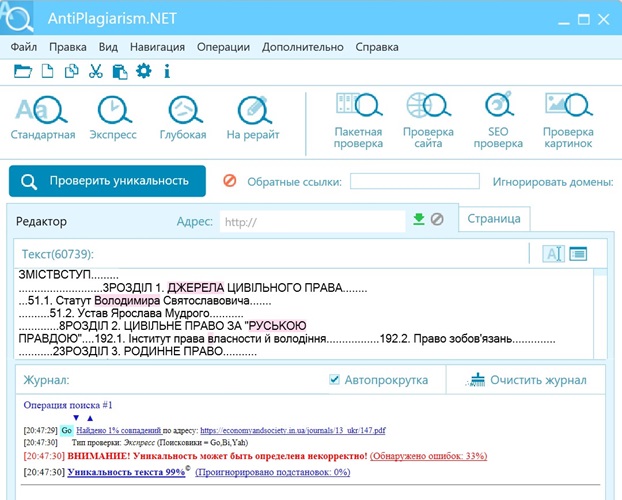Image resolution: width=622 pixels, height=500 pixels.
Task: Click Проверить уникальность button
Action: [107, 181]
